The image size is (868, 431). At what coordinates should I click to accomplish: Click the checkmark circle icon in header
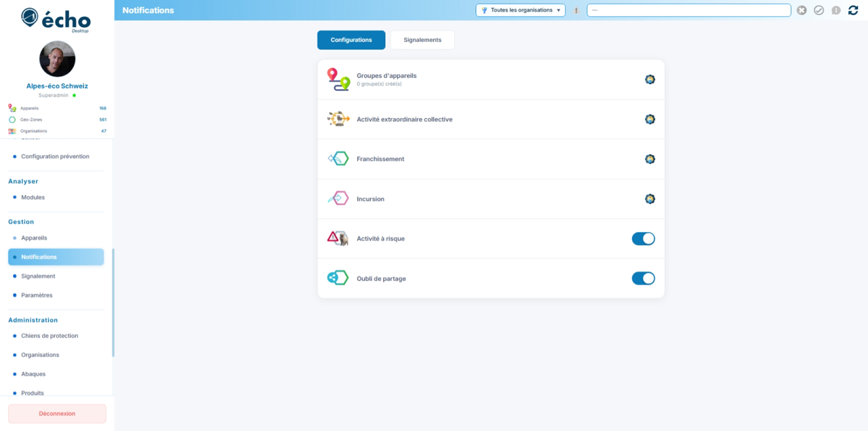[818, 10]
